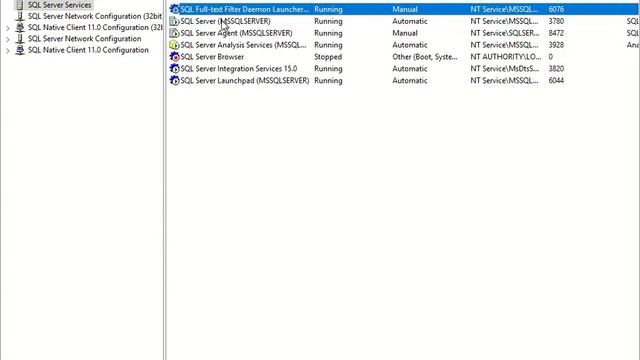Select the SQL Full-text Filter Daemon Launcher row
The image size is (640, 360).
(403, 9)
